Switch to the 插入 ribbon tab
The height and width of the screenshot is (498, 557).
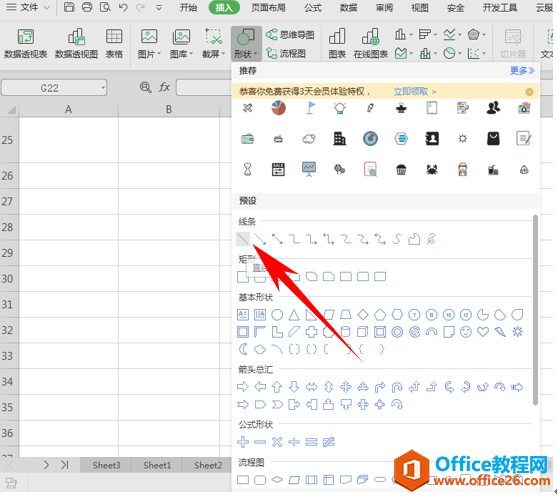[x=224, y=7]
